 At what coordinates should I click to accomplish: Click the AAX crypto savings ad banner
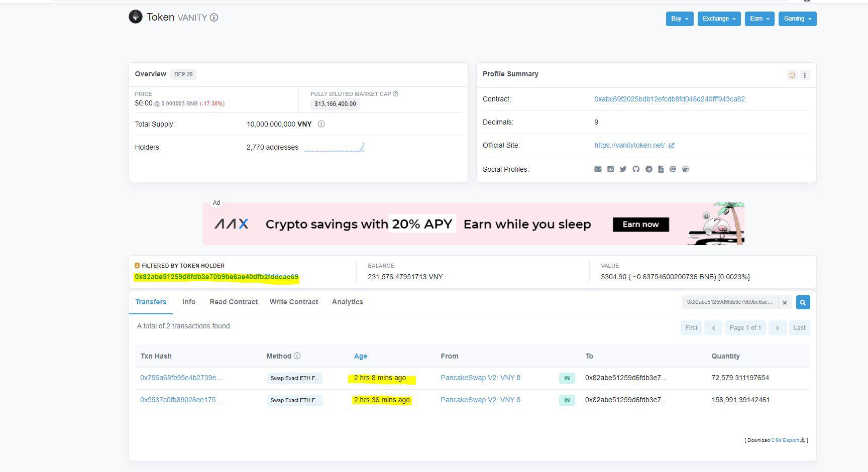click(473, 224)
